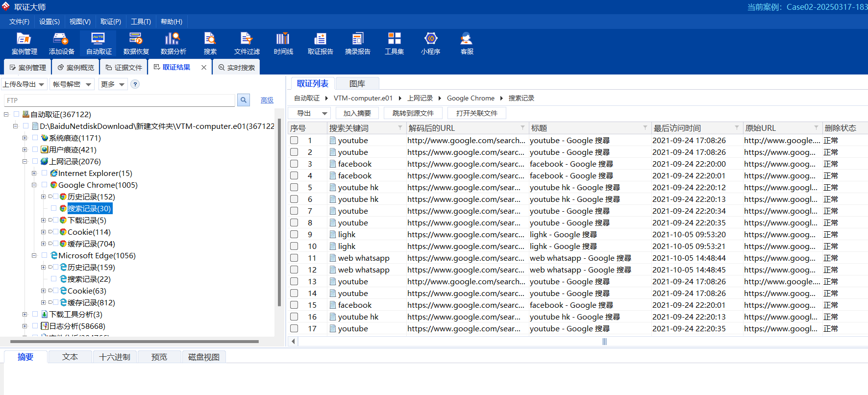Click the table's left scroll arrow

(293, 342)
